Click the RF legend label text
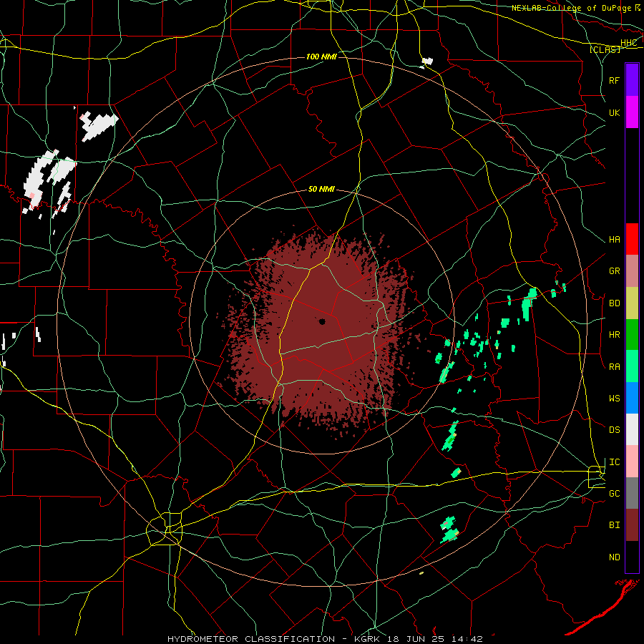Viewport: 644px width, 644px height. [x=614, y=80]
